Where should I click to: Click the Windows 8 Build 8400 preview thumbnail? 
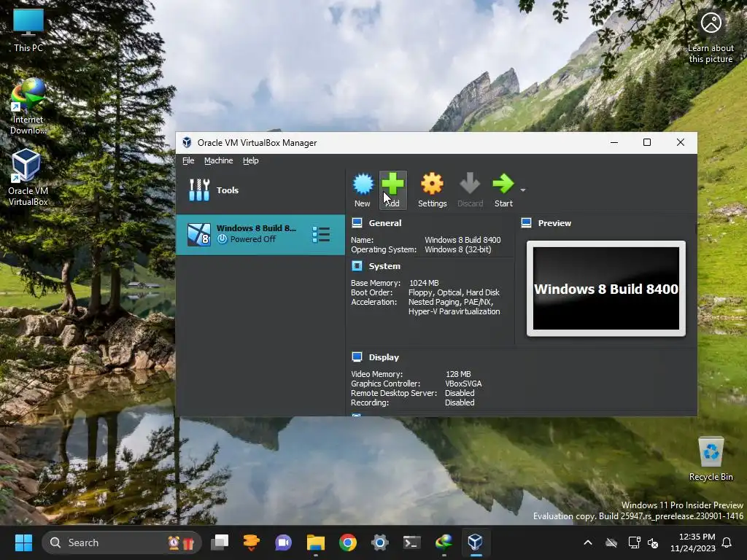(x=606, y=289)
